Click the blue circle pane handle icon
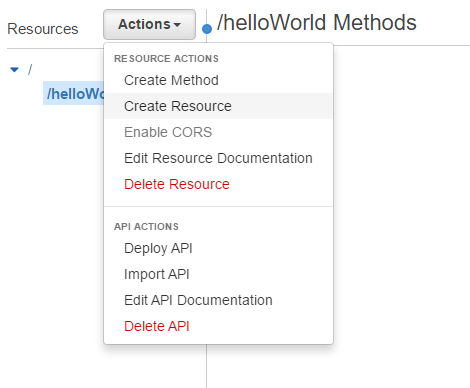Image resolution: width=470 pixels, height=388 pixels. click(207, 29)
